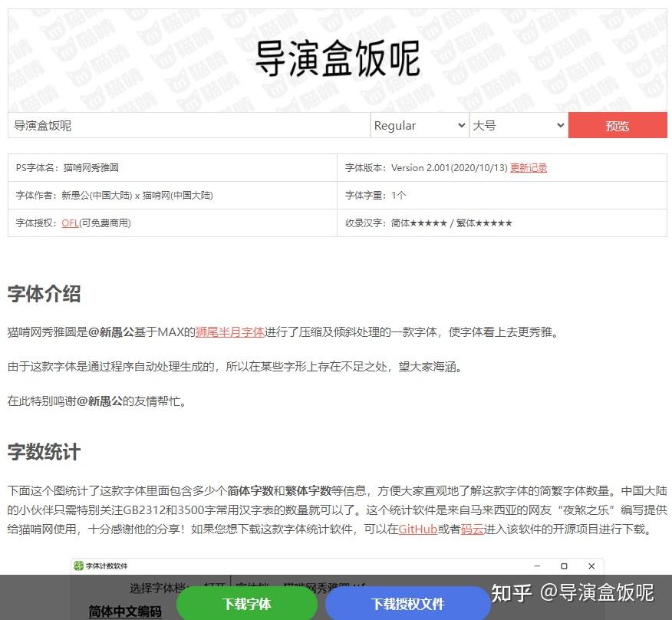This screenshot has width=672, height=620.
Task: Click the 字体计数软件 app icon in the title bar
Action: tap(79, 566)
